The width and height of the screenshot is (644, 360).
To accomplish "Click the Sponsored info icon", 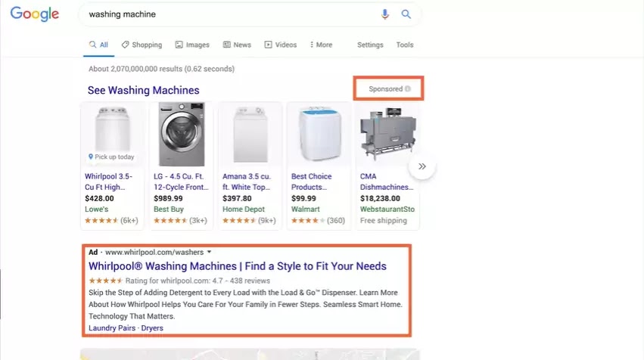I will pyautogui.click(x=408, y=88).
